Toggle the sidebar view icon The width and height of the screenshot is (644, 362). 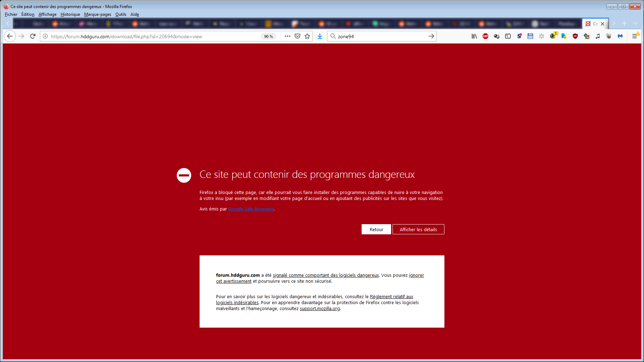coord(508,36)
